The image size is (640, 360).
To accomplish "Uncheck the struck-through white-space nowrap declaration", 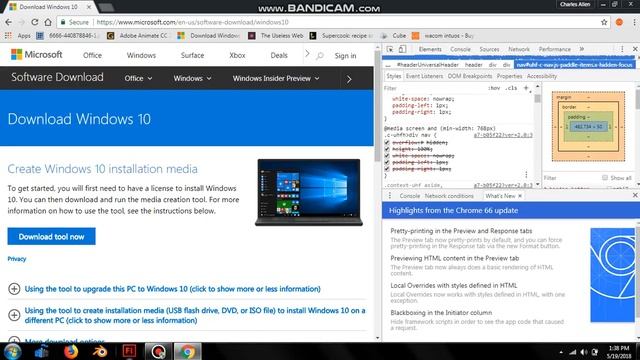I will click(387, 156).
